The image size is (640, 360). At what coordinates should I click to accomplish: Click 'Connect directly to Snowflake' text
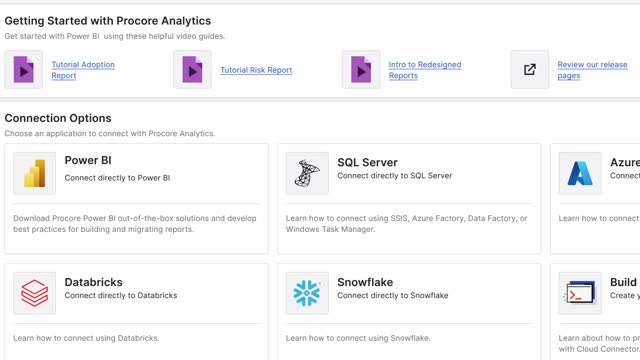[393, 295]
